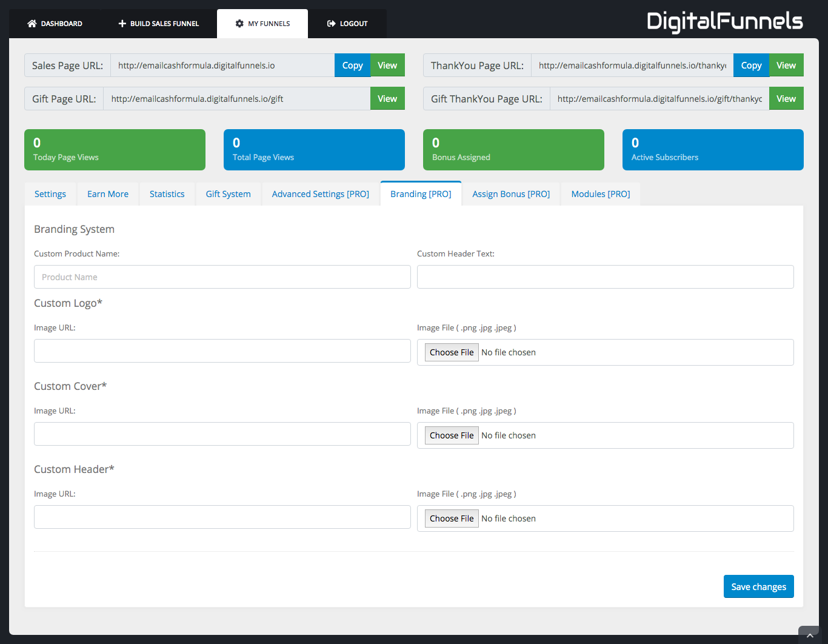Click Custom Cover Image URL field
This screenshot has height=644, width=828.
[222, 434]
